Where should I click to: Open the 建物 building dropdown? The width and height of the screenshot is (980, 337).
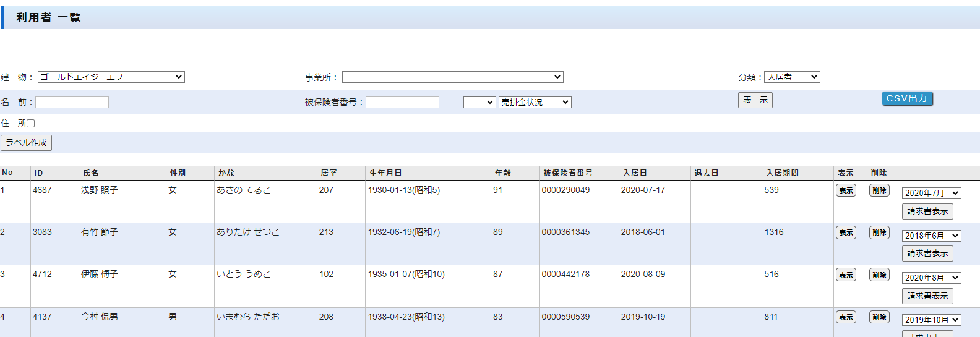coord(111,77)
